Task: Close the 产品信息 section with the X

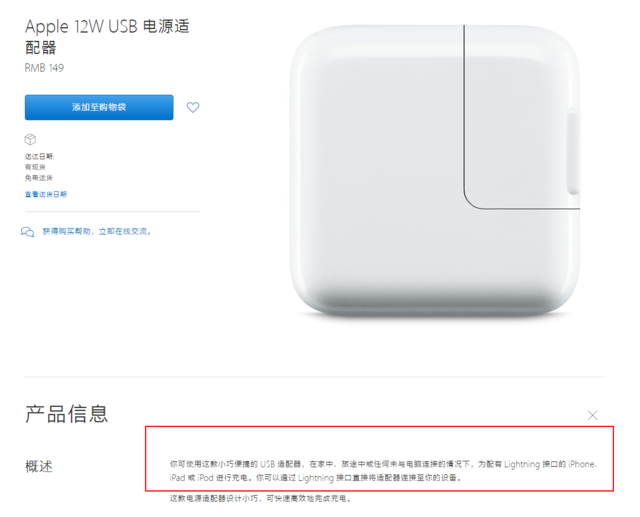Action: coord(592,415)
